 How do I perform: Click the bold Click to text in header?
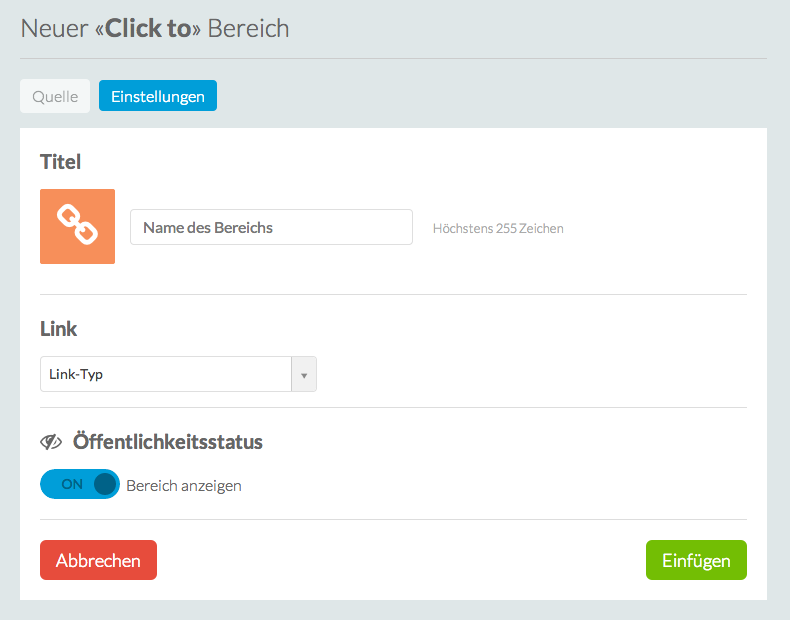tap(148, 28)
